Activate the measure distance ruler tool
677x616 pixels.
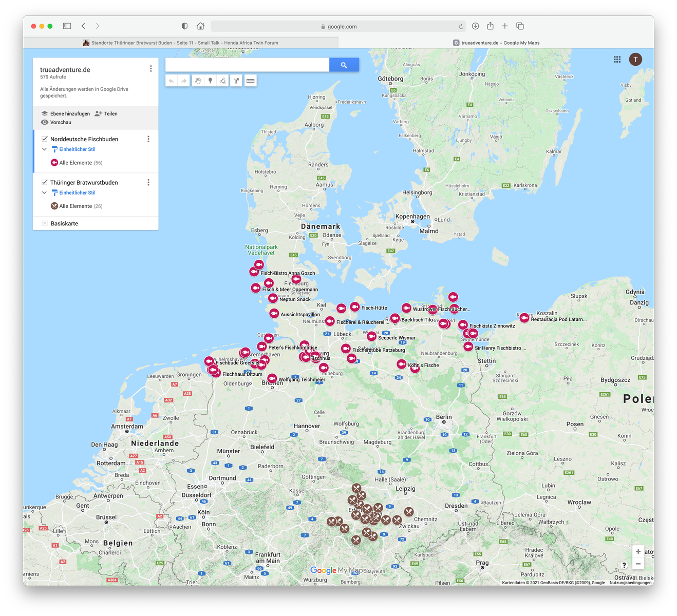[250, 81]
